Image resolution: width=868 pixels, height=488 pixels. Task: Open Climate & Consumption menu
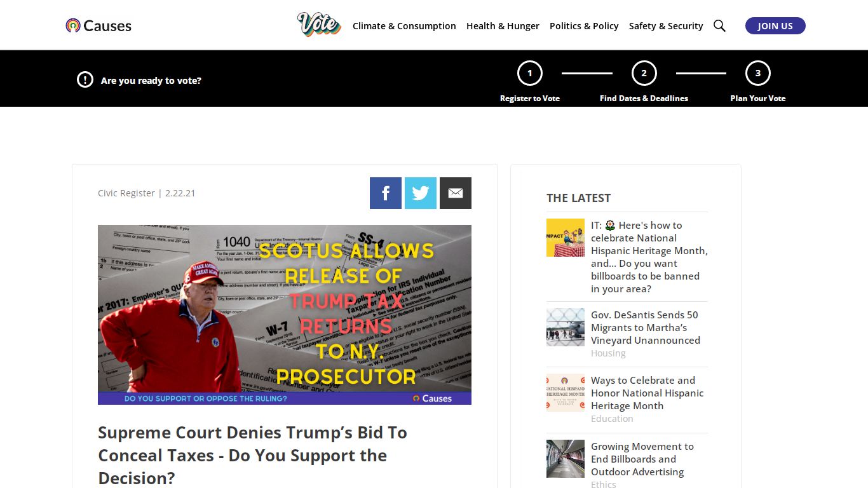click(404, 26)
